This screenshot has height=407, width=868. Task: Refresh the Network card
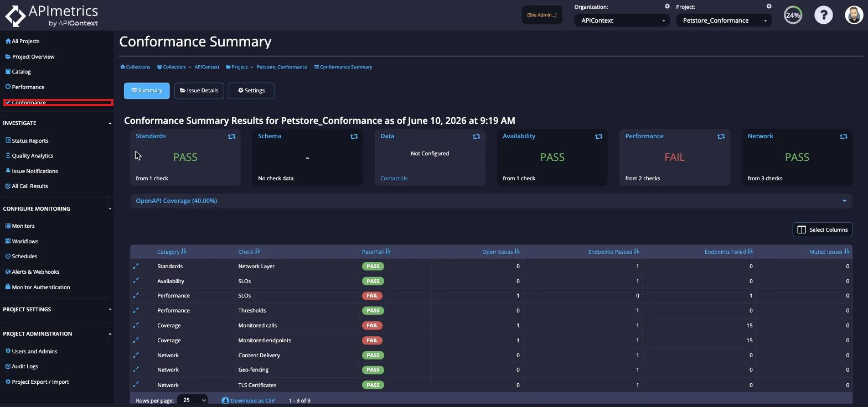(843, 136)
